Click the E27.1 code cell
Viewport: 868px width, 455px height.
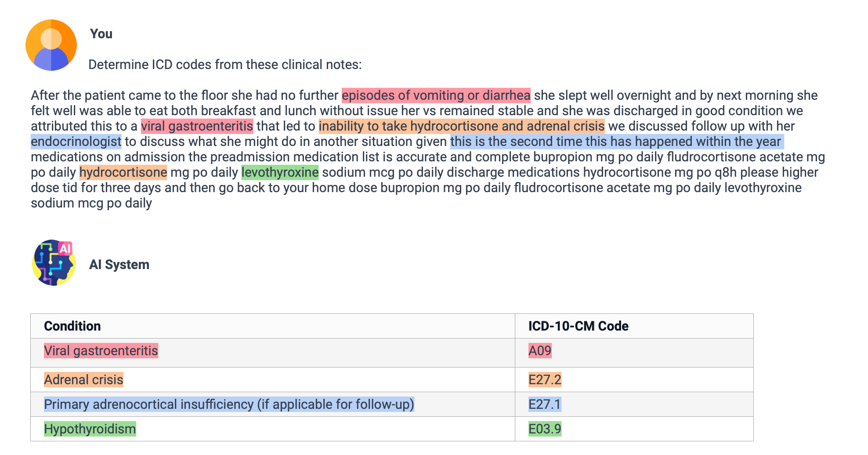coord(545,404)
